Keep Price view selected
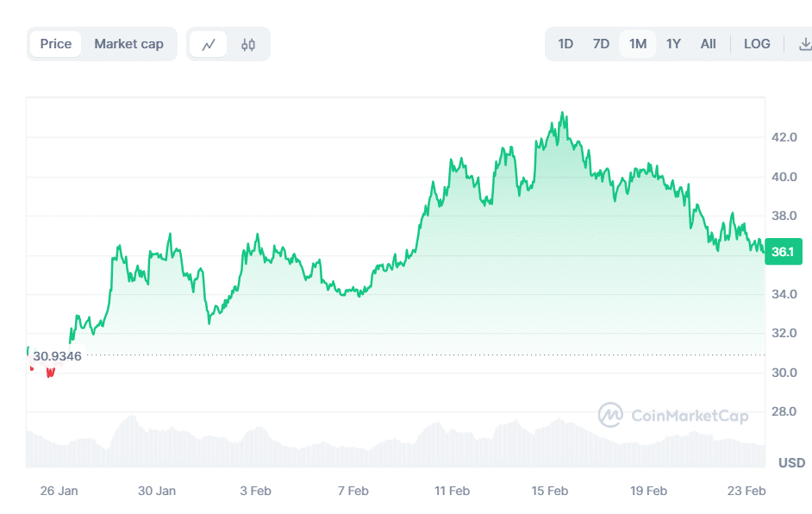Viewport: 812px width, 514px height. (55, 43)
